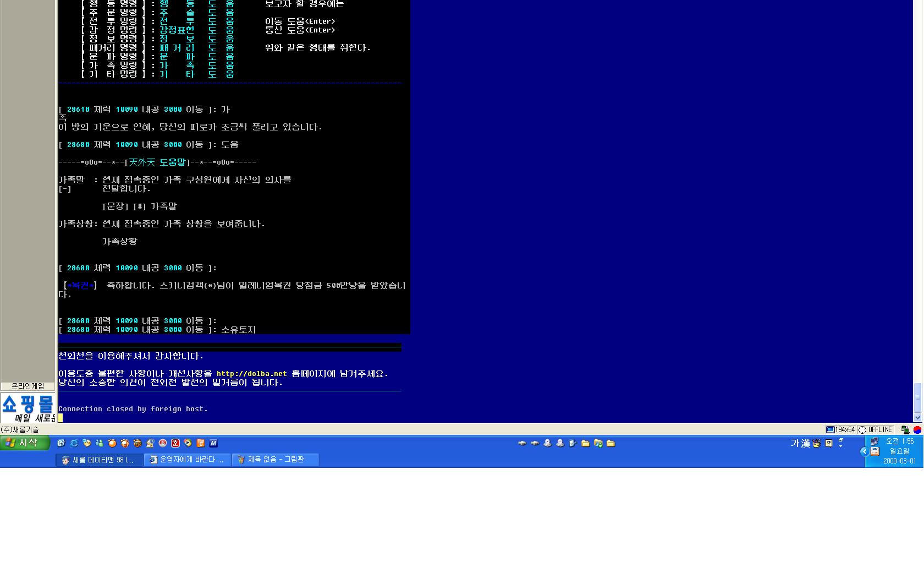Switch to 새롬 데이타맨 98 taskbar window
Screen dimensions: 924x578
[x=99, y=460]
